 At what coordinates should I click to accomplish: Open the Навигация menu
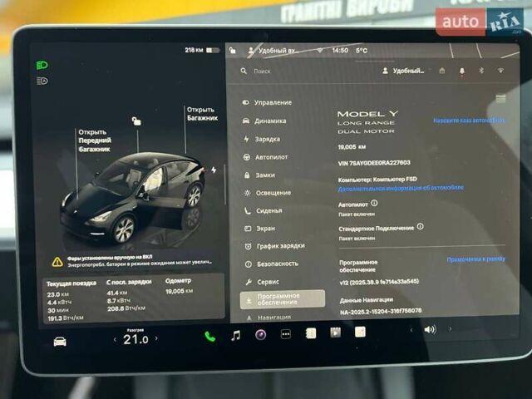[269, 318]
